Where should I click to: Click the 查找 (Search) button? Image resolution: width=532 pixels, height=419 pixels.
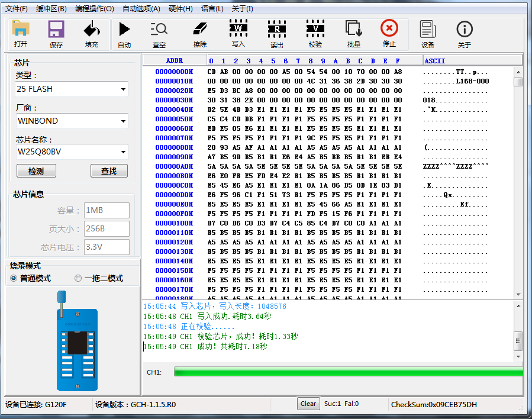click(x=109, y=171)
